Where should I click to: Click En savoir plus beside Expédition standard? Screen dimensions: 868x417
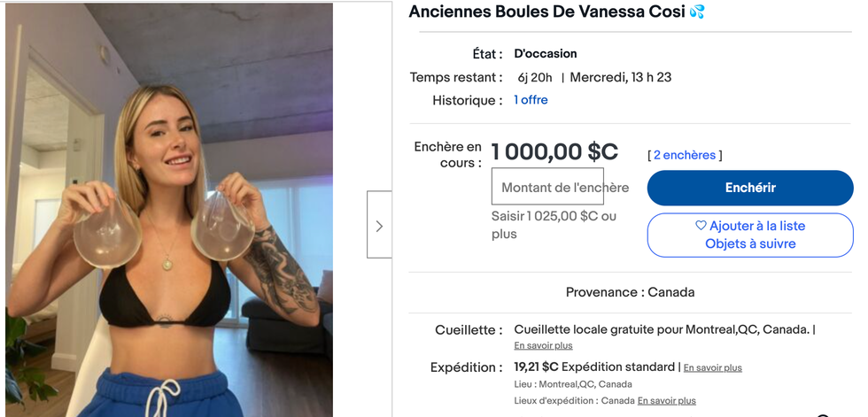click(712, 367)
